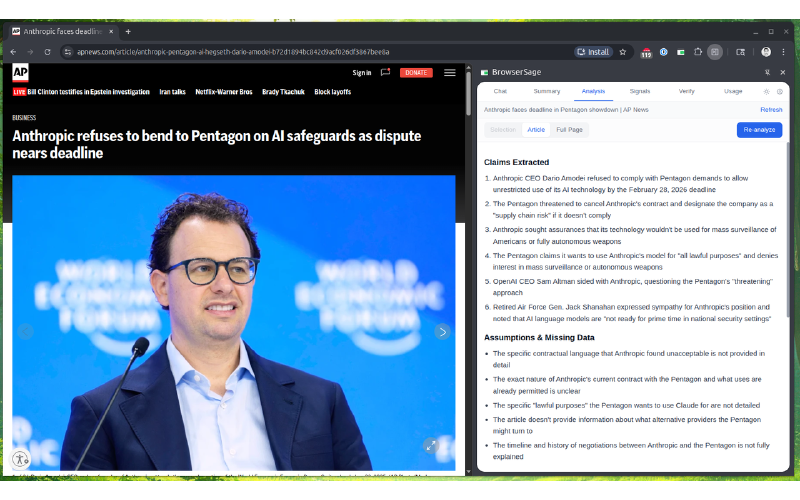
Task: Choose the Article scope option
Action: pyautogui.click(x=536, y=130)
